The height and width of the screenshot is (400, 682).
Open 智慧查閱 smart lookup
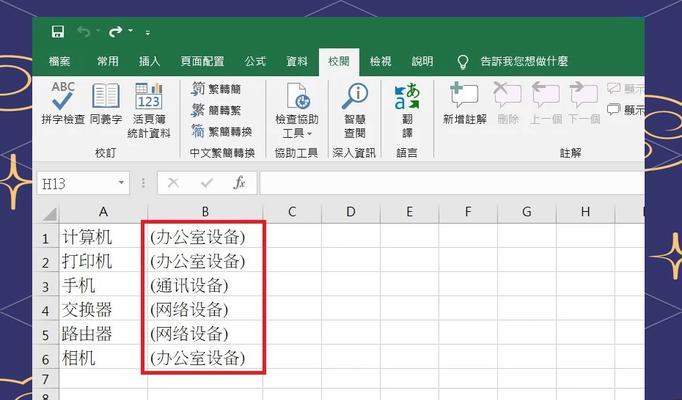click(x=355, y=110)
